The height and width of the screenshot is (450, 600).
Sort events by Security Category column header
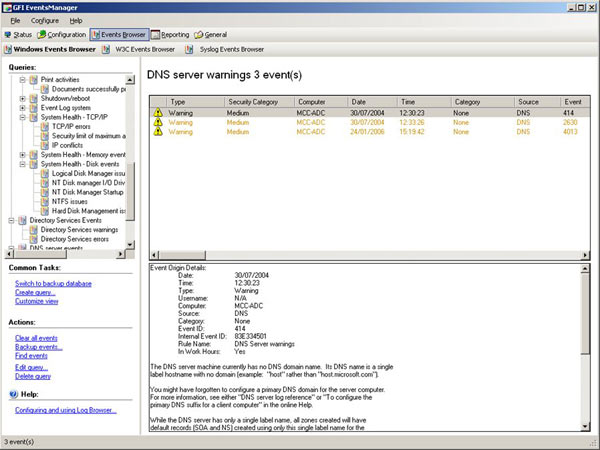click(259, 102)
